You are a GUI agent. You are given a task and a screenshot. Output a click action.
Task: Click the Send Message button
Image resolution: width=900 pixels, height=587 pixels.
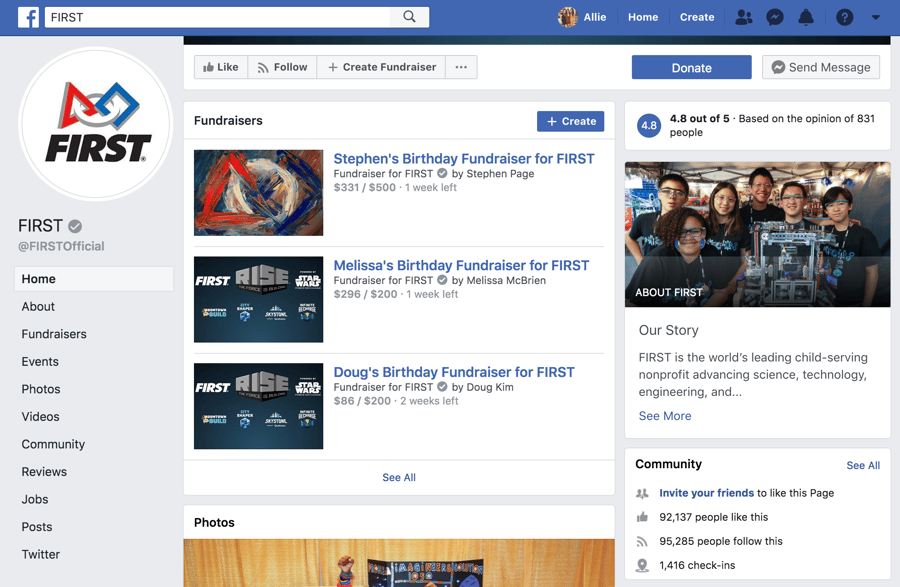[x=821, y=67]
